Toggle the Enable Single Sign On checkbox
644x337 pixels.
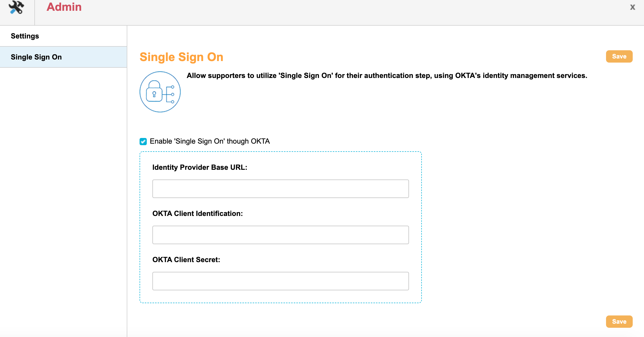pos(143,141)
